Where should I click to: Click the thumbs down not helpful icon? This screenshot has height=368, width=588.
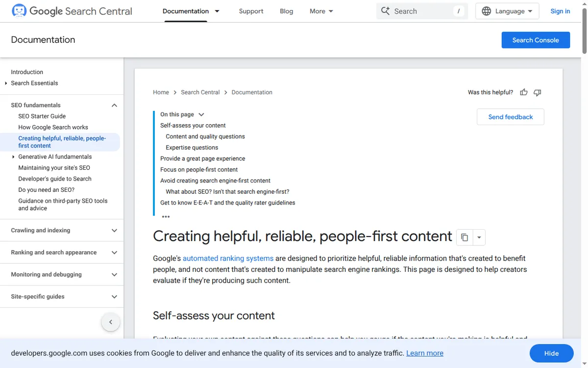click(538, 92)
